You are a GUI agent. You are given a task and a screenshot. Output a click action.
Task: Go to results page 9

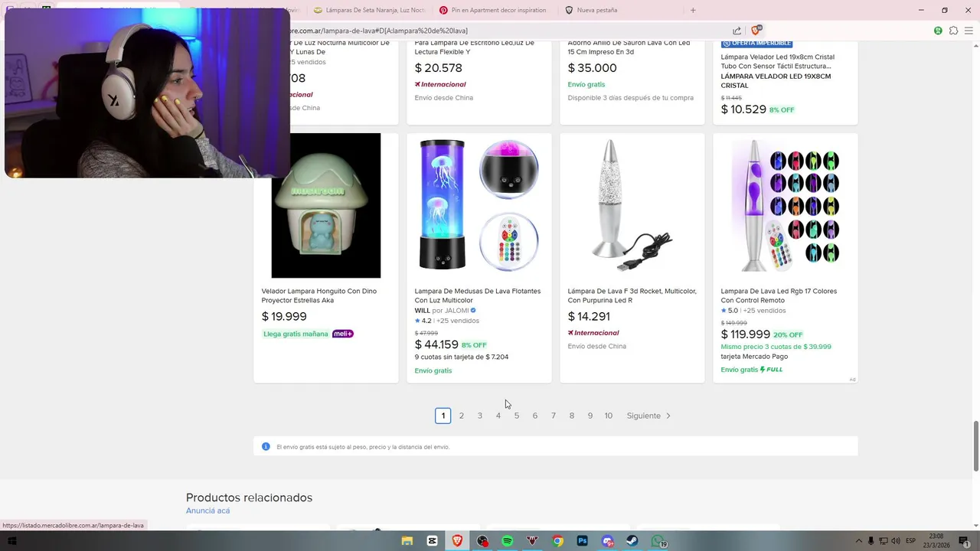pyautogui.click(x=590, y=416)
